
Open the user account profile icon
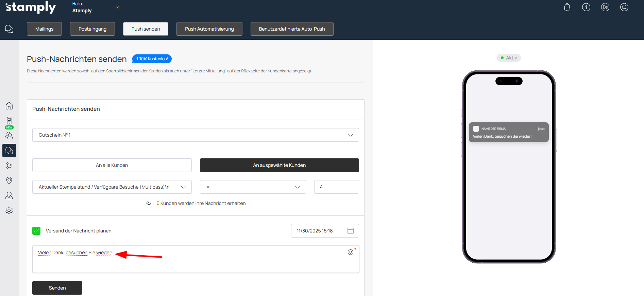[x=624, y=7]
